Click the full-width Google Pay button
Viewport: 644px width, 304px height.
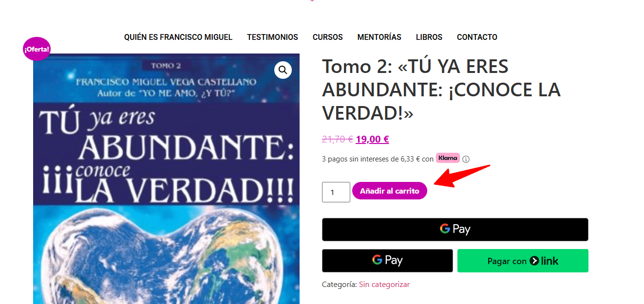455,229
